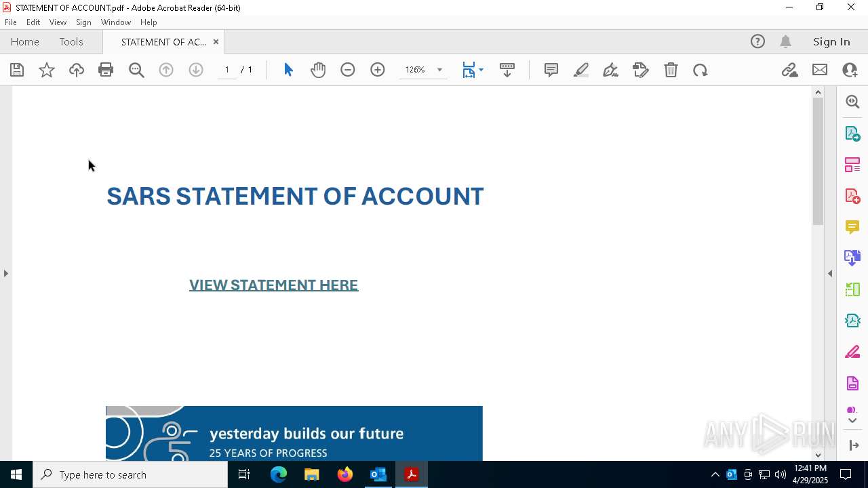Open the request signatures tool

641,70
